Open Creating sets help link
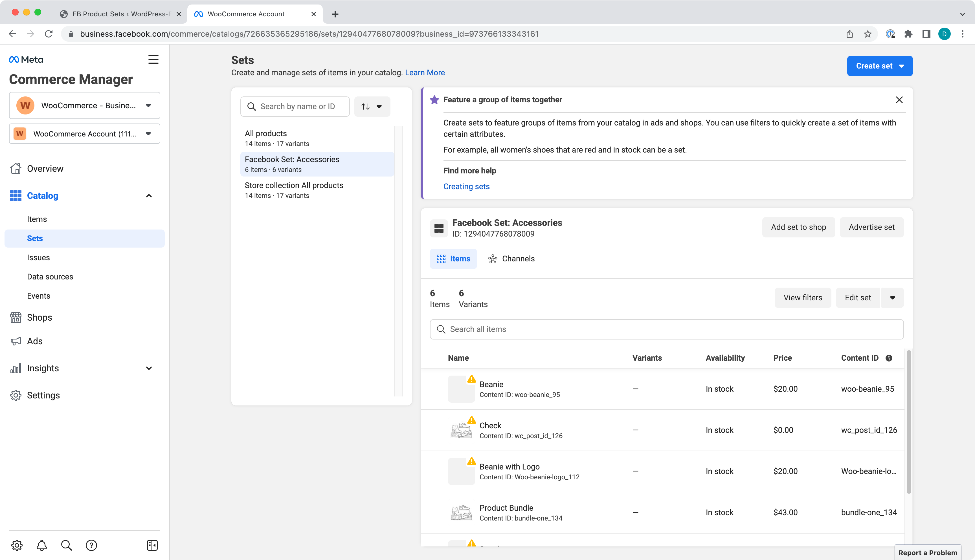The width and height of the screenshot is (975, 560). (x=466, y=187)
